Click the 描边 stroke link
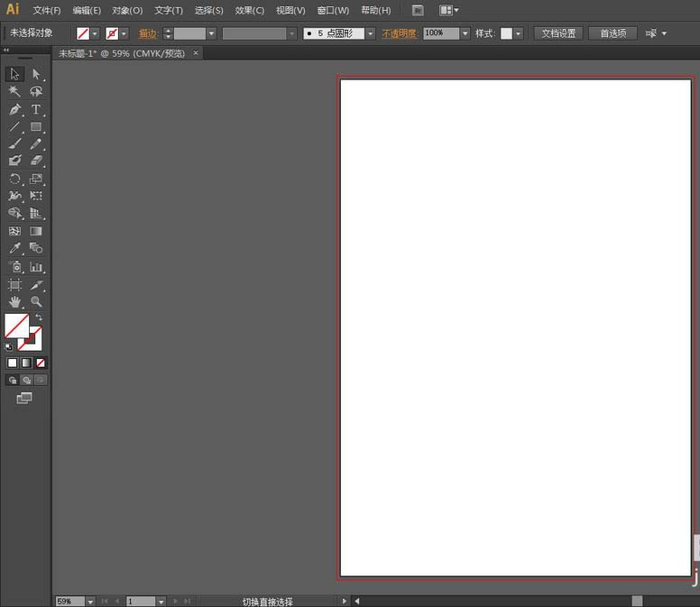This screenshot has width=700, height=607. pyautogui.click(x=148, y=33)
